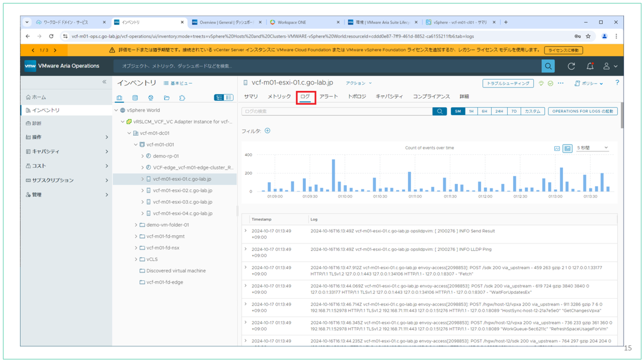
Task: Select the 5M time range
Action: 457,111
